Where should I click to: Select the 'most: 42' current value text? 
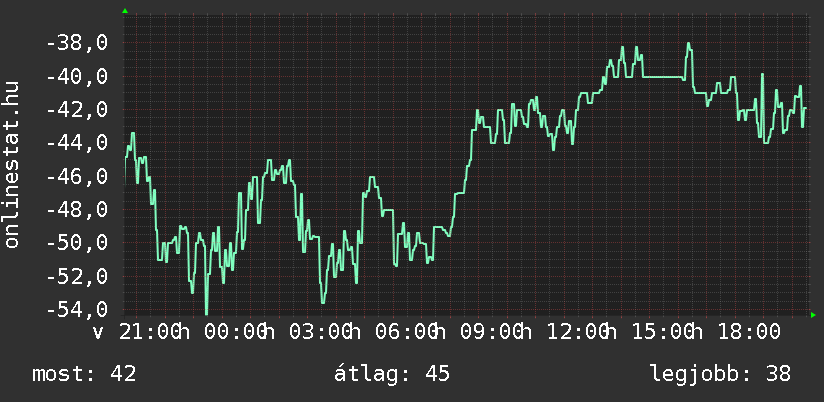click(84, 374)
